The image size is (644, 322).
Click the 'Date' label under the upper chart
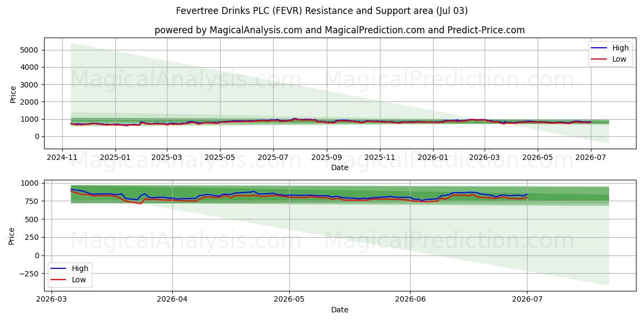(340, 167)
